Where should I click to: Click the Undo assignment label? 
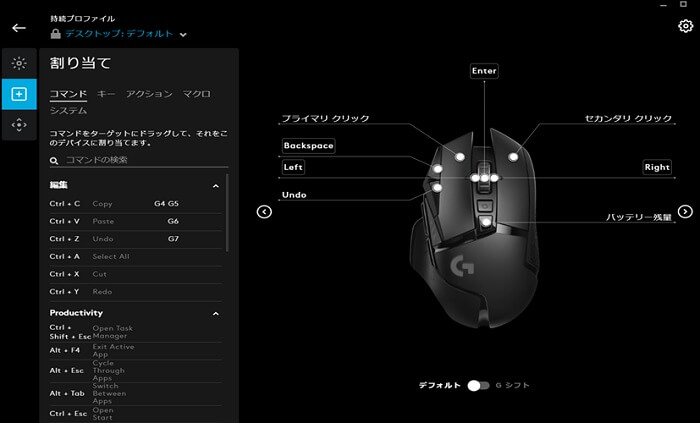point(294,195)
